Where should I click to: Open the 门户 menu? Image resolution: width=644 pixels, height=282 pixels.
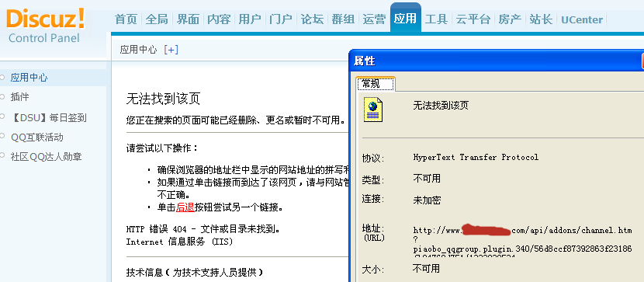click(281, 19)
